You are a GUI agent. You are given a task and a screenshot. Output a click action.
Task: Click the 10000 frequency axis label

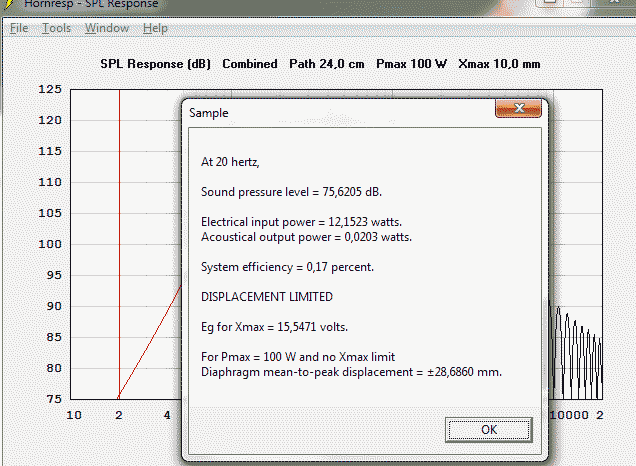click(569, 415)
